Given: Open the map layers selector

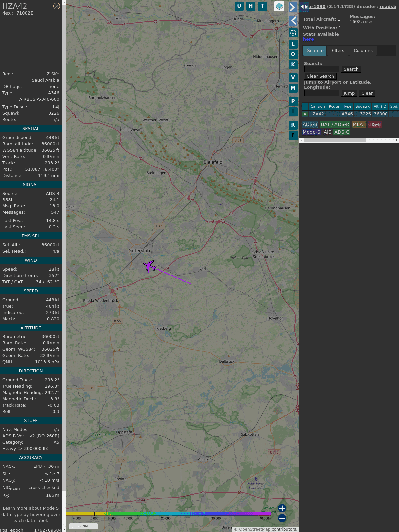Looking at the screenshot, I should coord(279,6).
